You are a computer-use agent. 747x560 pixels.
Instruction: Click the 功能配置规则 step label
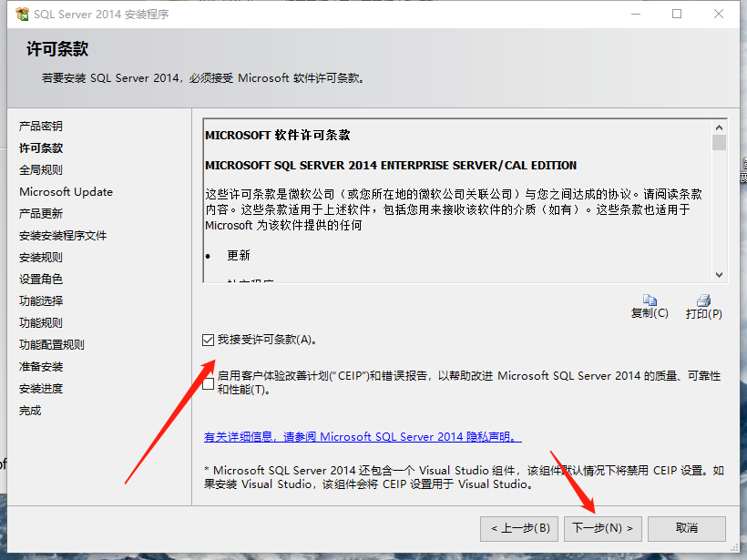point(52,345)
